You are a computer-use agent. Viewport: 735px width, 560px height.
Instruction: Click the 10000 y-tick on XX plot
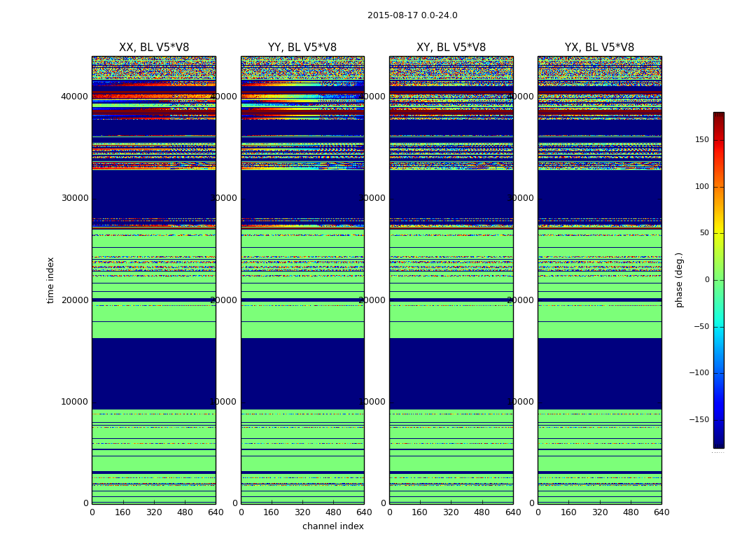pyautogui.click(x=76, y=402)
